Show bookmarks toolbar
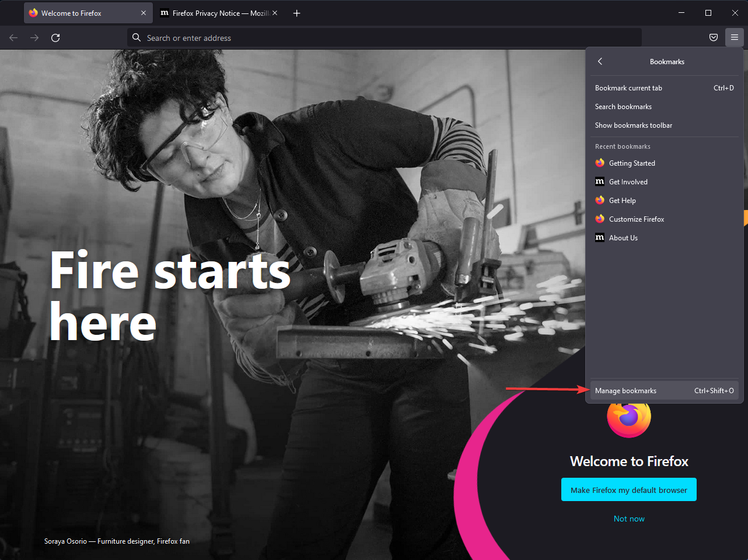Image resolution: width=748 pixels, height=560 pixels. (x=633, y=125)
